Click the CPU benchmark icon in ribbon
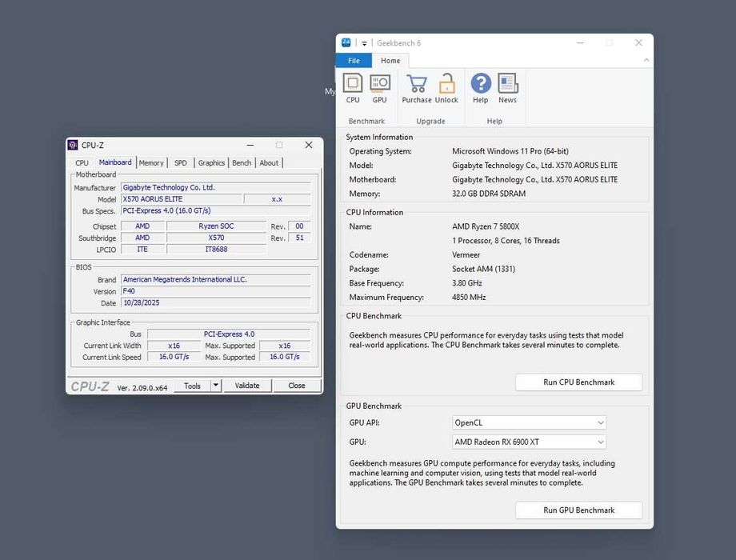Viewport: 736px width, 560px height. pyautogui.click(x=353, y=83)
